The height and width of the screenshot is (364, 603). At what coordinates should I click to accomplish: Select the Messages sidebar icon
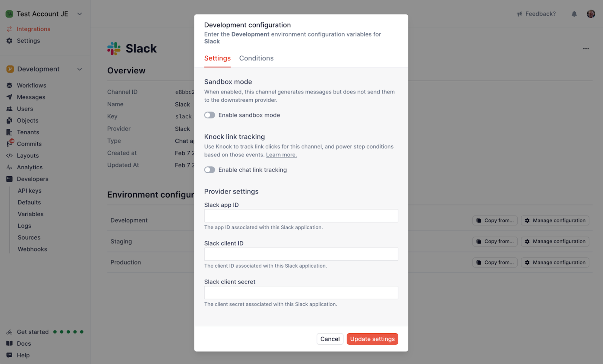(x=10, y=97)
